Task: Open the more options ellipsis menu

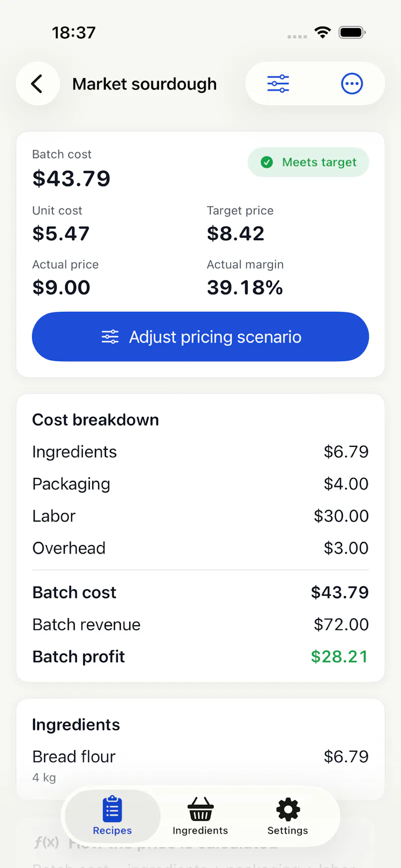Action: coord(352,84)
